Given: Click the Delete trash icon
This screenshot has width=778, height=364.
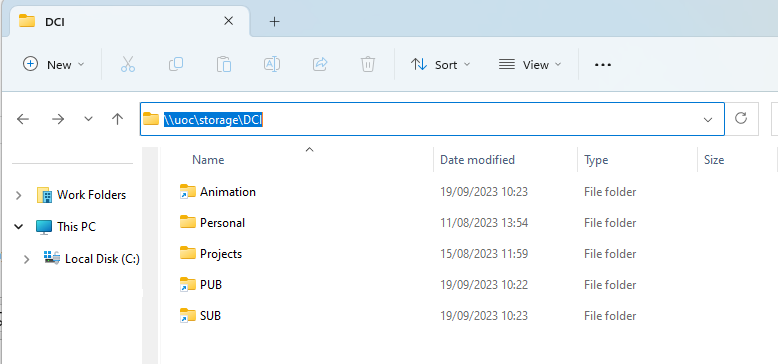Looking at the screenshot, I should [x=368, y=64].
